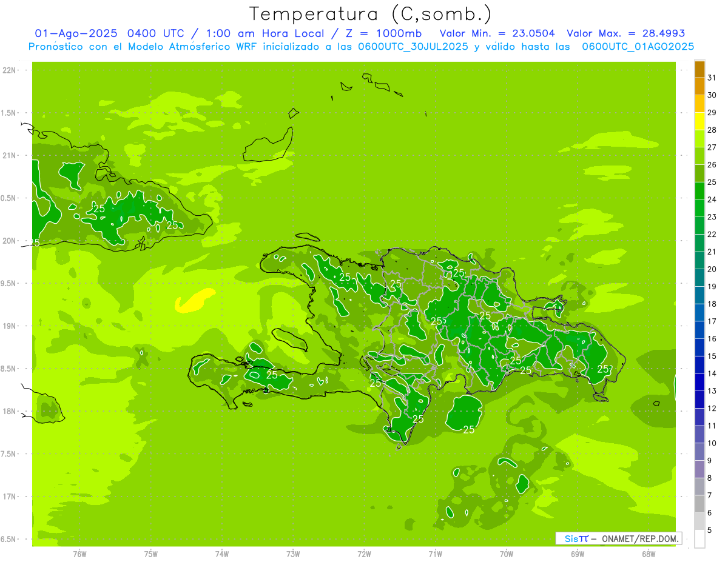Viewport: 728px width, 562px height.
Task: Click the 20N latitude label
Action: (10, 241)
